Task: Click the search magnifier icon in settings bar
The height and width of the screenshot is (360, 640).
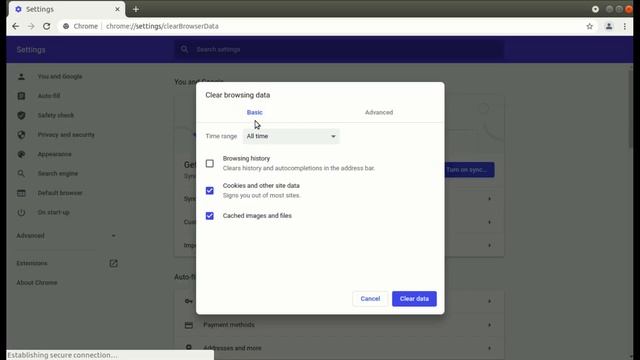Action: tap(184, 49)
